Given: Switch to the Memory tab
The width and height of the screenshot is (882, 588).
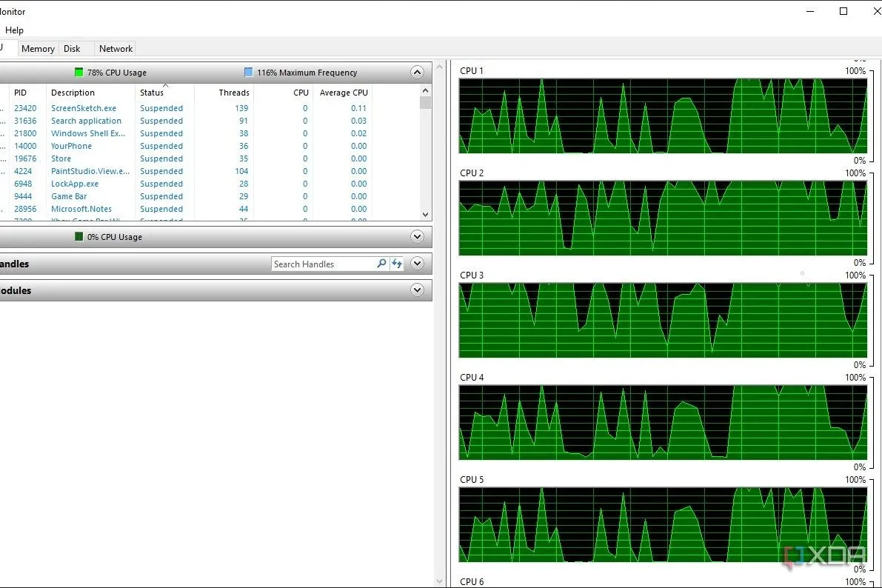Looking at the screenshot, I should pos(38,49).
